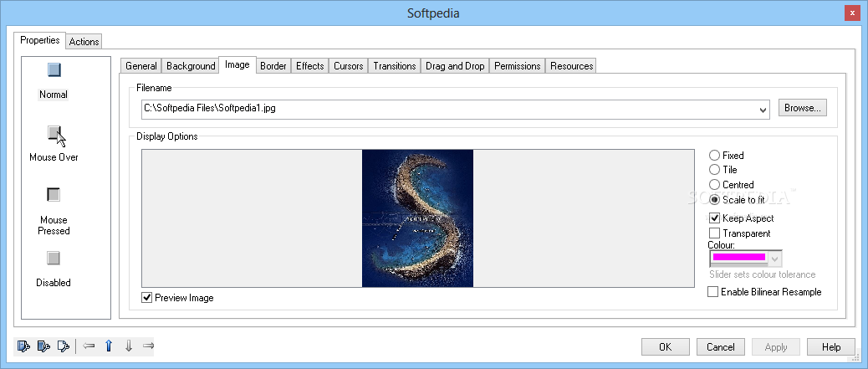Select the Tile display option
This screenshot has width=868, height=369.
[x=715, y=170]
